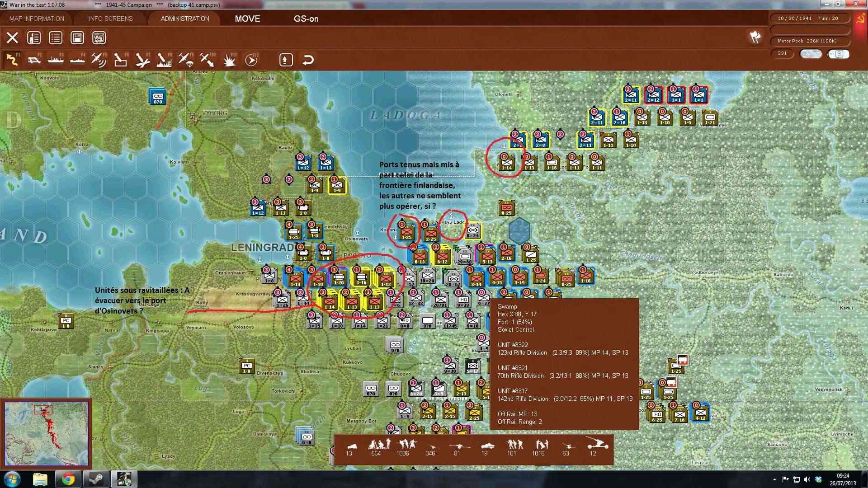
Task: Select the Naval Transport mode (F3) ship icon
Action: (56, 60)
